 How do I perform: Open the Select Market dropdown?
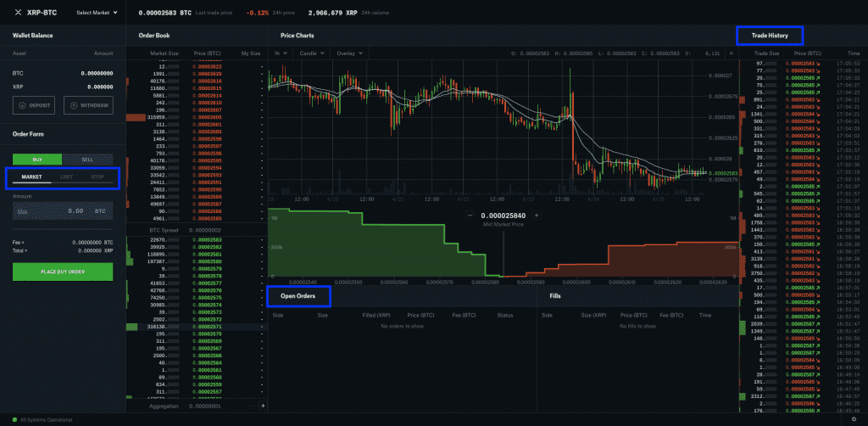tap(97, 12)
